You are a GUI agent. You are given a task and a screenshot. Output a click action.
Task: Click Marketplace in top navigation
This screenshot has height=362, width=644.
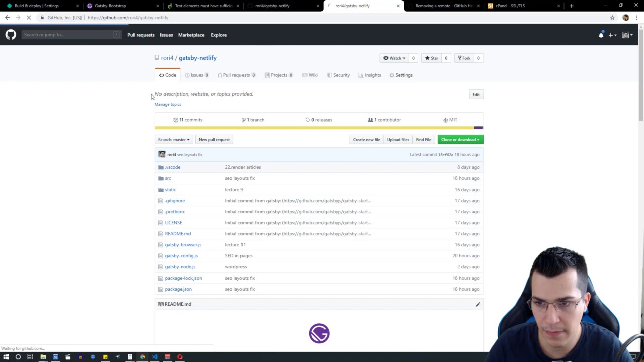tap(191, 35)
